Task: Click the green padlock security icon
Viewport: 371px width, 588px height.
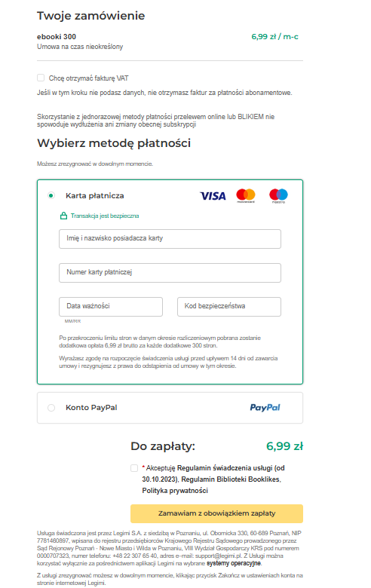Action: (64, 216)
